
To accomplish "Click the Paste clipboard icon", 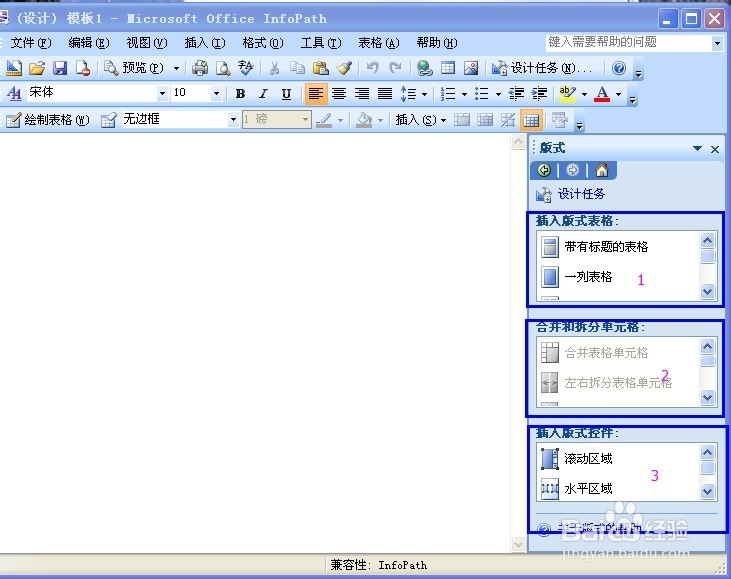I will click(x=320, y=68).
